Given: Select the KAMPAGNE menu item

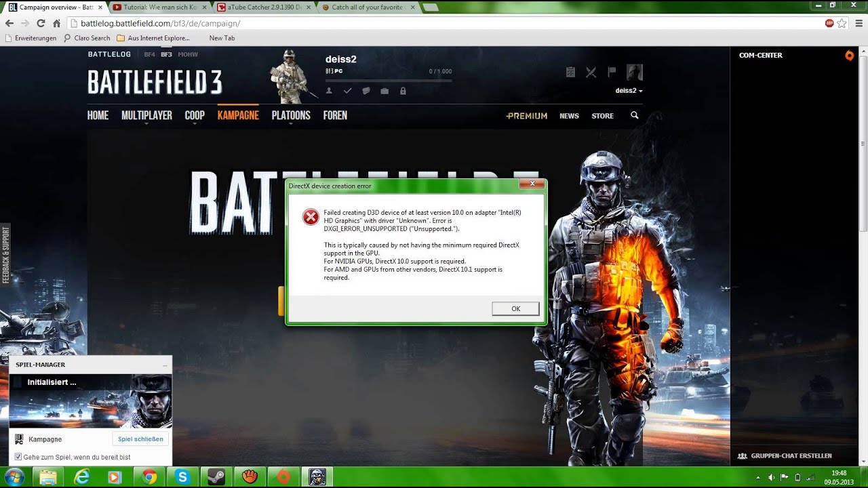Looking at the screenshot, I should [x=238, y=115].
